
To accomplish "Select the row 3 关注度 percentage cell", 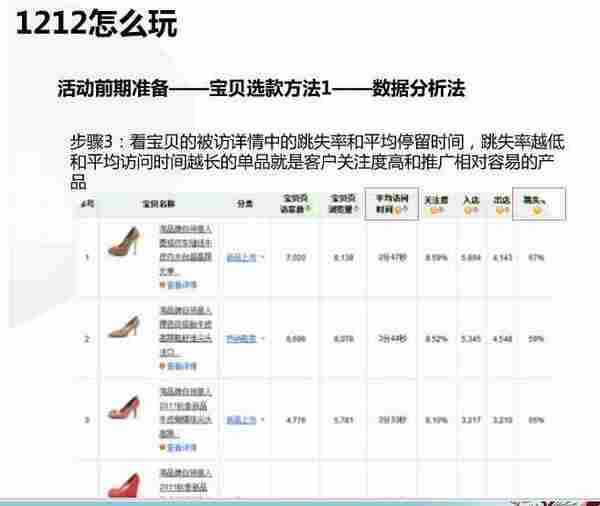I will click(x=436, y=420).
